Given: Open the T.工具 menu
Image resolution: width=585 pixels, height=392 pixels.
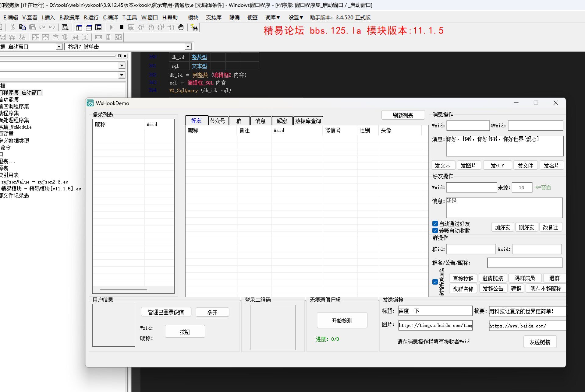Looking at the screenshot, I should (129, 17).
